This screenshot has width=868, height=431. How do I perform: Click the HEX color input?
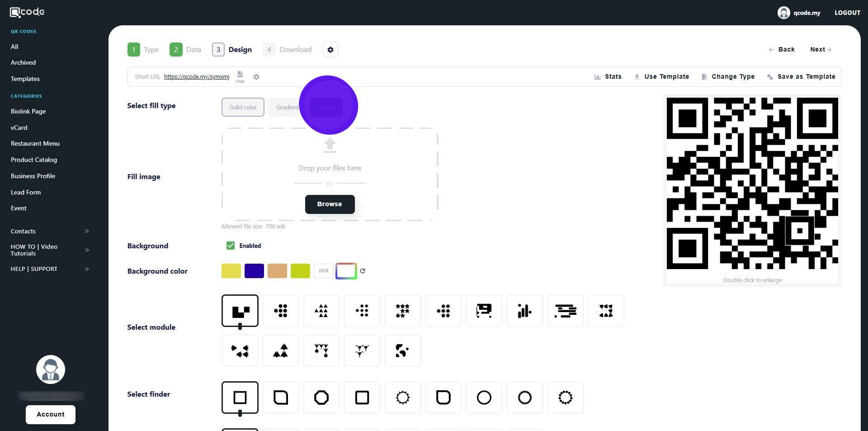[x=324, y=271]
